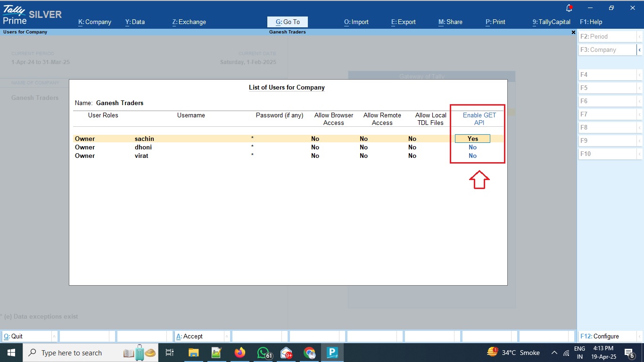Toggle Enable GET API for dhoni
This screenshot has width=644, height=362.
click(472, 147)
